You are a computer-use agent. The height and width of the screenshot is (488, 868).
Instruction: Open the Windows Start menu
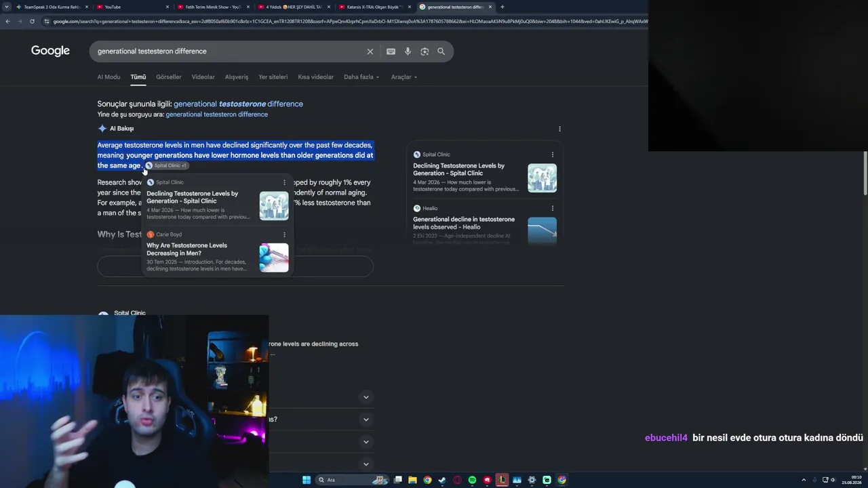(307, 480)
